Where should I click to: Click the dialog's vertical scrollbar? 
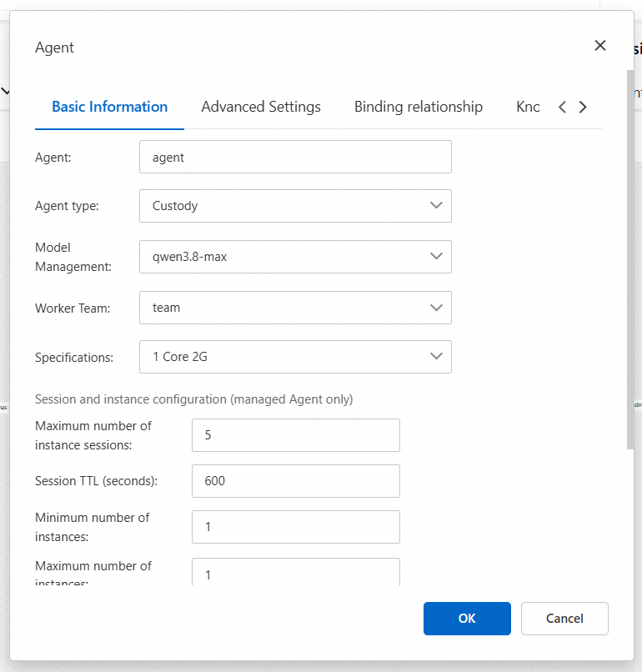coord(630,259)
